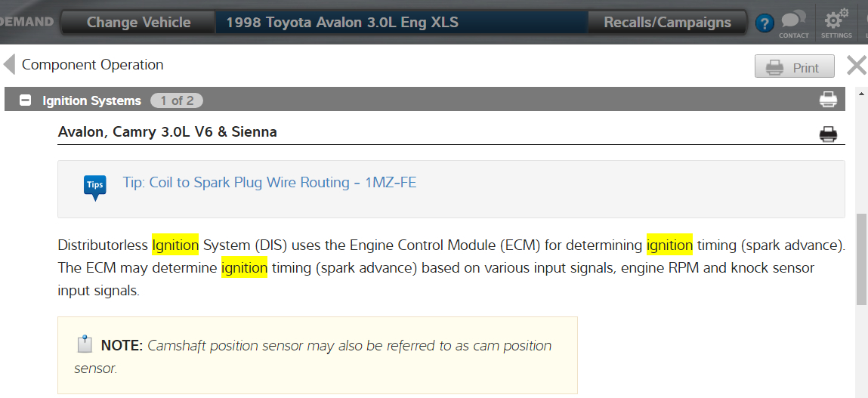Click the scrollbar up arrow
Screen dimensions: 868x398
tap(861, 94)
